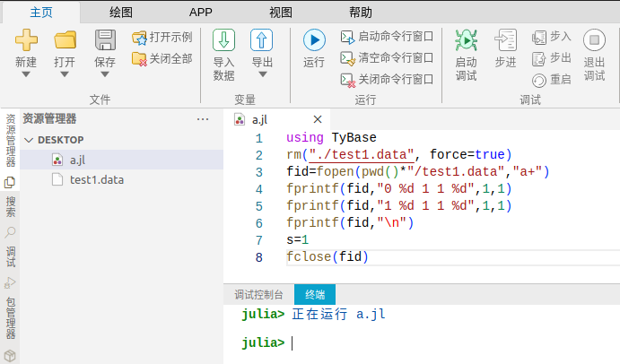The height and width of the screenshot is (364, 620).
Task: Switch to the 主页 ribbon tab
Action: click(x=41, y=13)
